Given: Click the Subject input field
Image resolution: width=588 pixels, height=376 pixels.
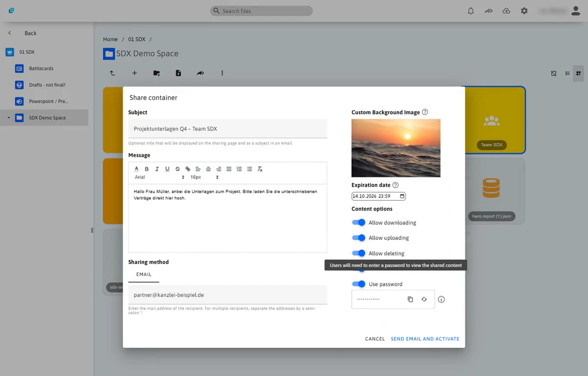Looking at the screenshot, I should pyautogui.click(x=228, y=129).
